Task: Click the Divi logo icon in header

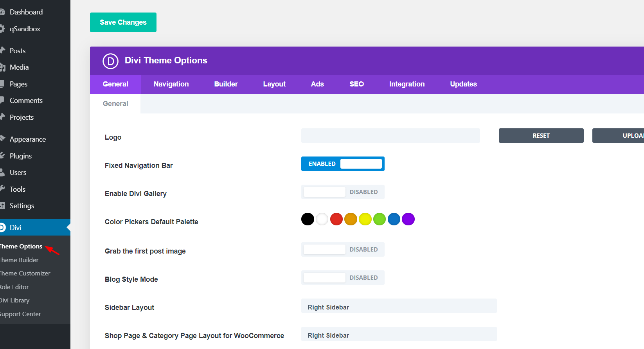Action: tap(110, 61)
